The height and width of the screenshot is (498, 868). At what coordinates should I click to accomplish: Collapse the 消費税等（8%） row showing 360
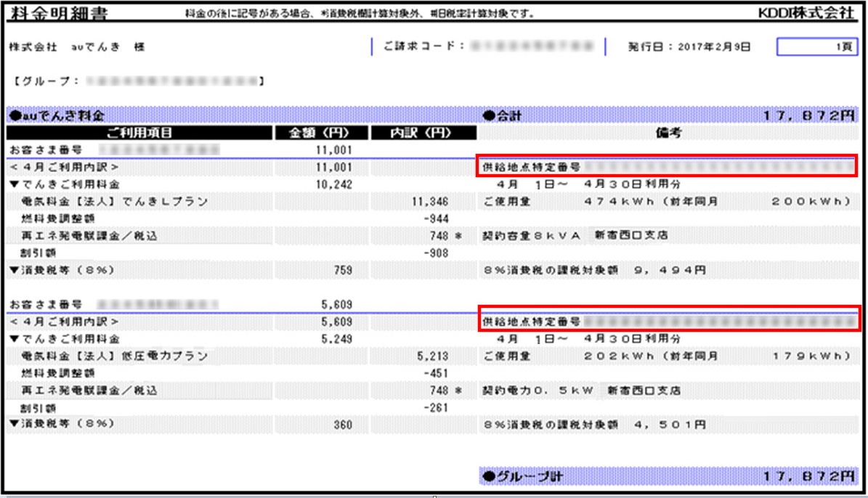tap(13, 423)
